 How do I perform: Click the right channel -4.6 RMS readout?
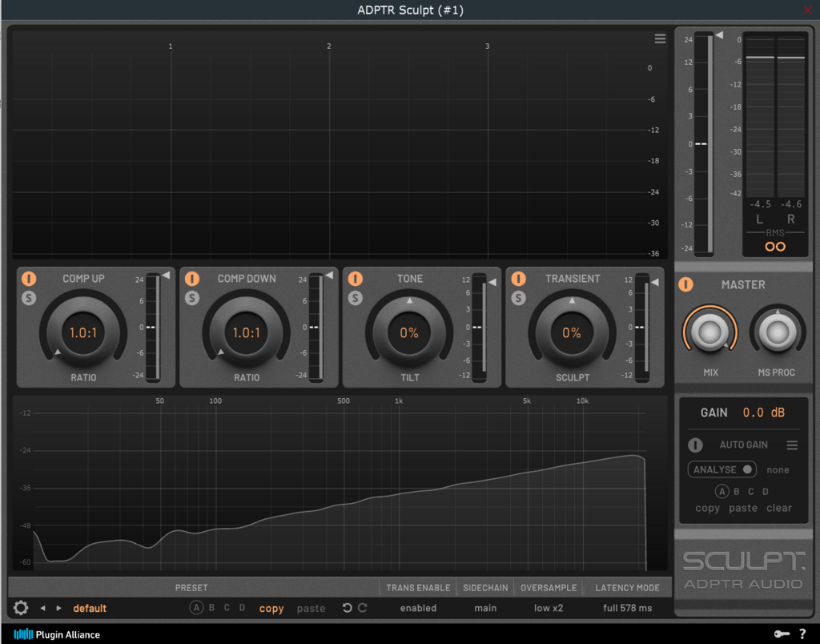pos(790,204)
